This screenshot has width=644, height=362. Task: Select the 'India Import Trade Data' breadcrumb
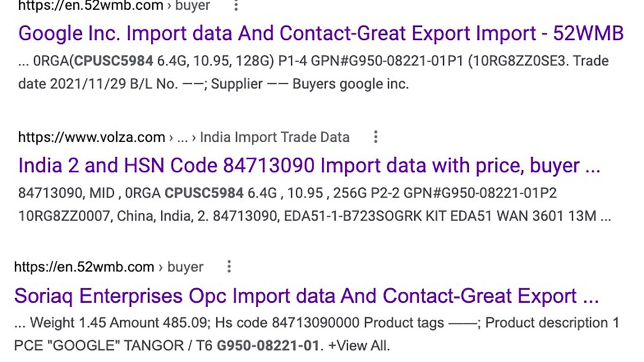click(x=274, y=137)
